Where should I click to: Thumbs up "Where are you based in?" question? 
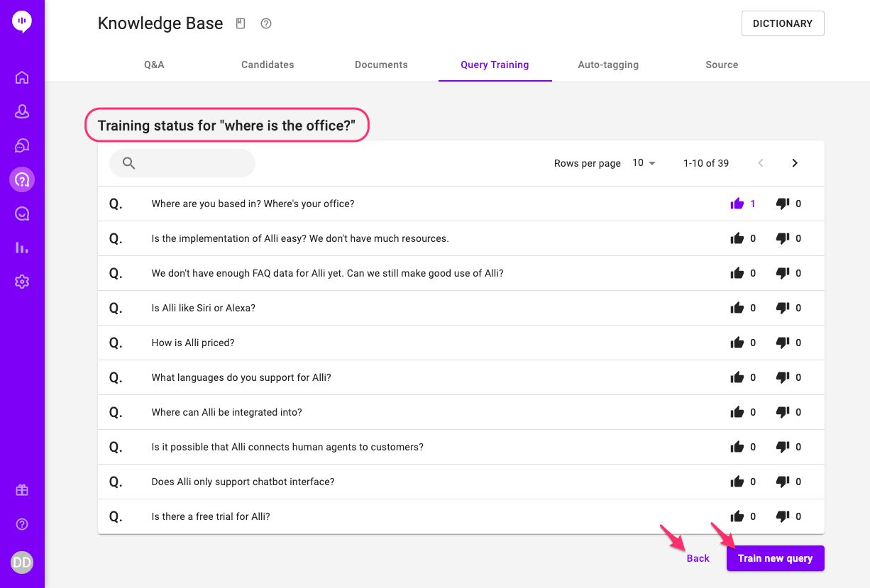click(737, 204)
